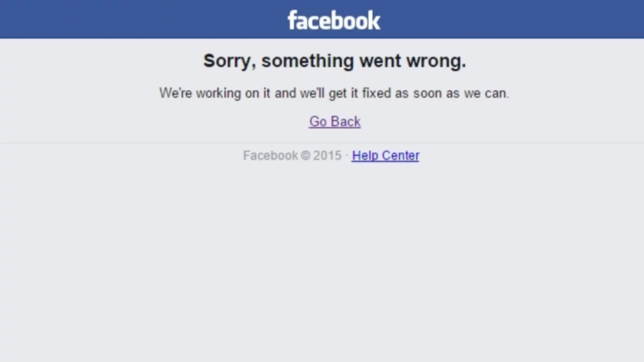Follow the Go Back link
Viewport: 644px width, 362px height.
pos(335,122)
